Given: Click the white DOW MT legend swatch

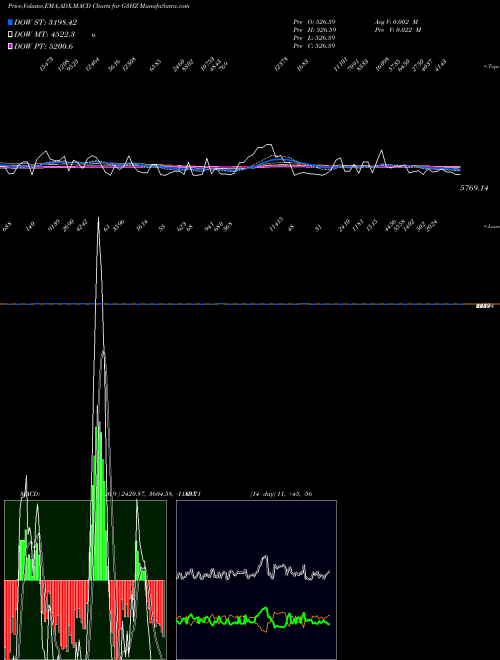Looking at the screenshot, I should [x=10, y=35].
